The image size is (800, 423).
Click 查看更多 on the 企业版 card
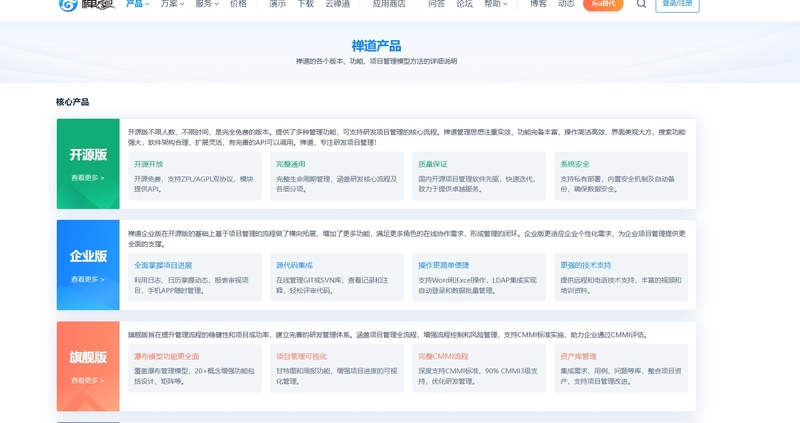click(x=88, y=280)
